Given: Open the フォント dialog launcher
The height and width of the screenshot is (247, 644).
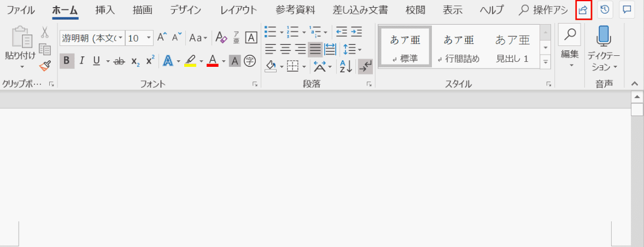Looking at the screenshot, I should pos(255,84).
